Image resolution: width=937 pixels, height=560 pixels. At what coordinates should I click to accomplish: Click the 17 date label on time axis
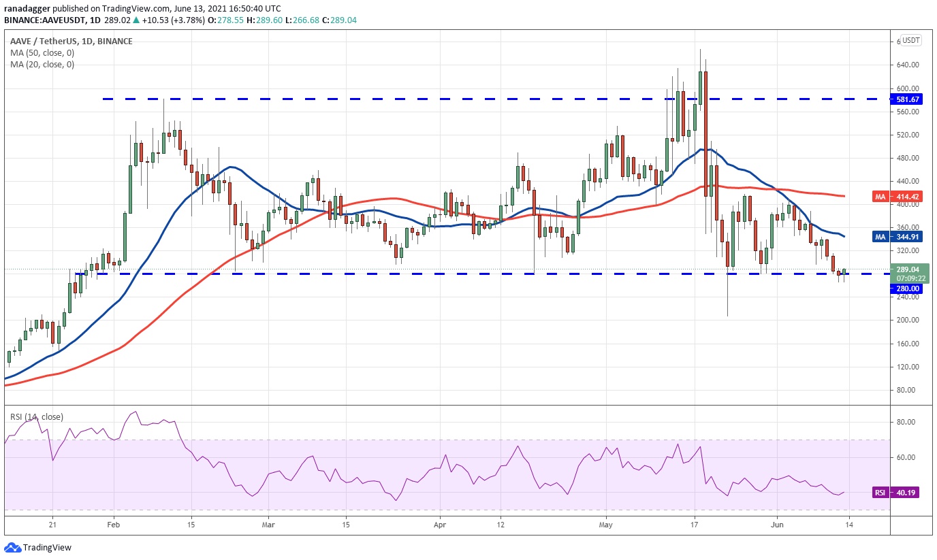[x=695, y=525]
